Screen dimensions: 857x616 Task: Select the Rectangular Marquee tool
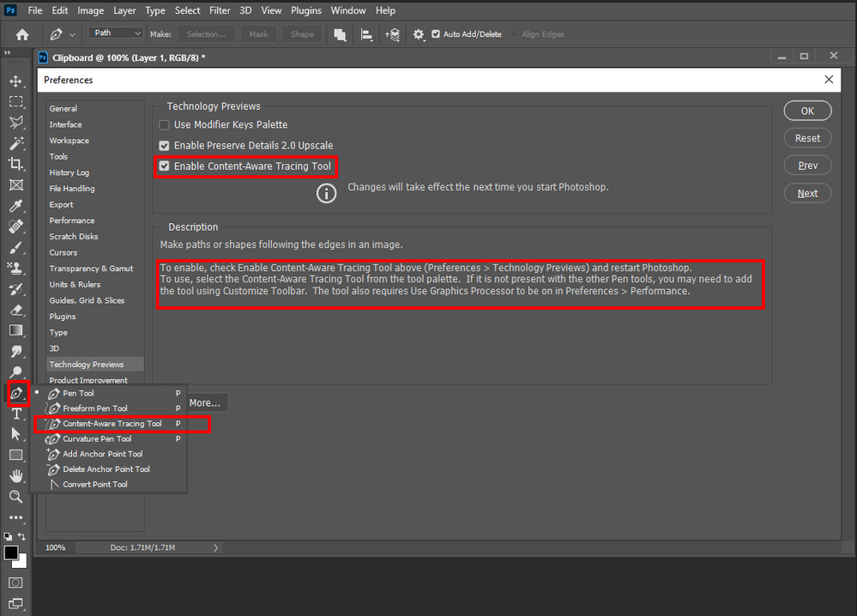(x=15, y=101)
